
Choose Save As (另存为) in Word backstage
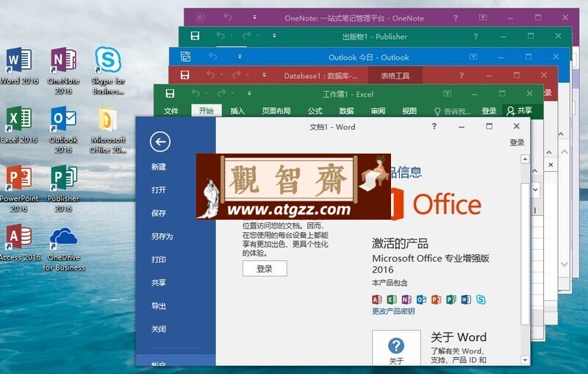point(162,237)
